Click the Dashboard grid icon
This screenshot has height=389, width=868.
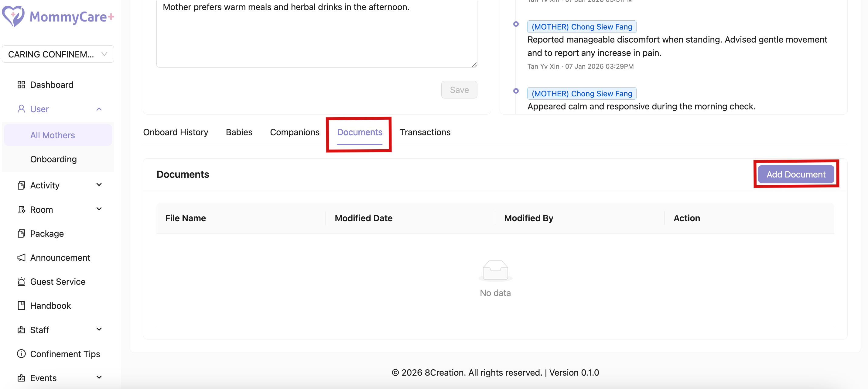tap(21, 84)
